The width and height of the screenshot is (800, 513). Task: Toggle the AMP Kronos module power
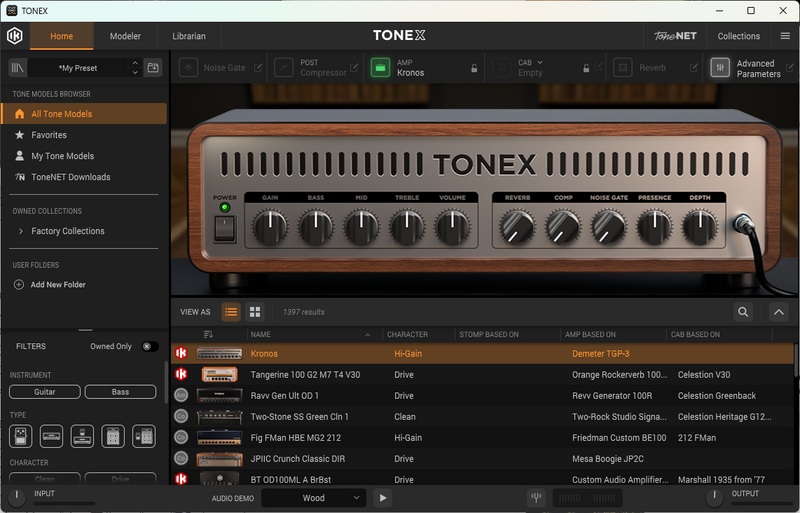(380, 67)
